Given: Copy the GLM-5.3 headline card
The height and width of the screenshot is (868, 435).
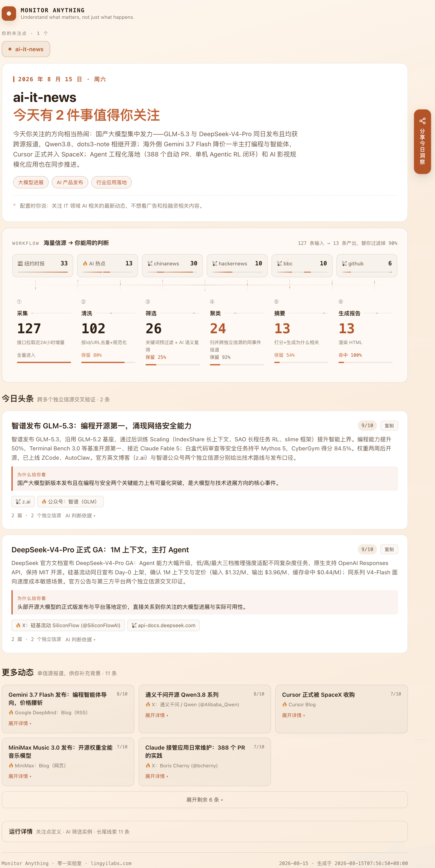Looking at the screenshot, I should pyautogui.click(x=389, y=426).
